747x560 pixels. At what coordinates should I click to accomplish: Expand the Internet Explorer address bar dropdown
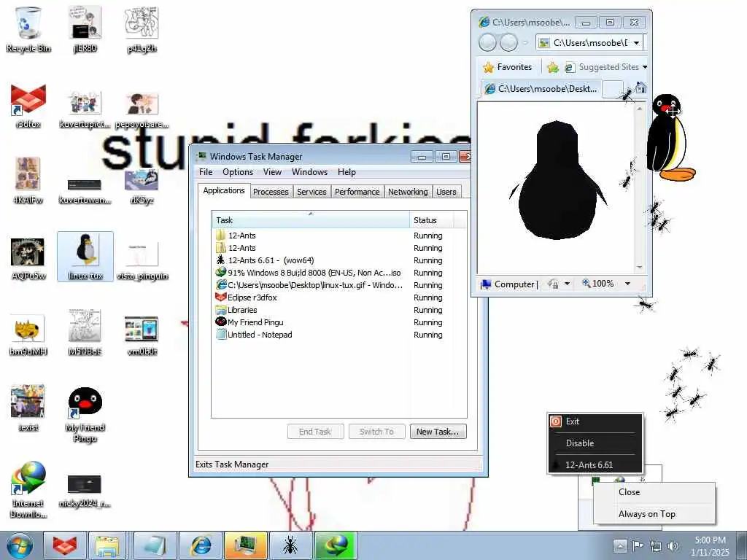coord(636,43)
